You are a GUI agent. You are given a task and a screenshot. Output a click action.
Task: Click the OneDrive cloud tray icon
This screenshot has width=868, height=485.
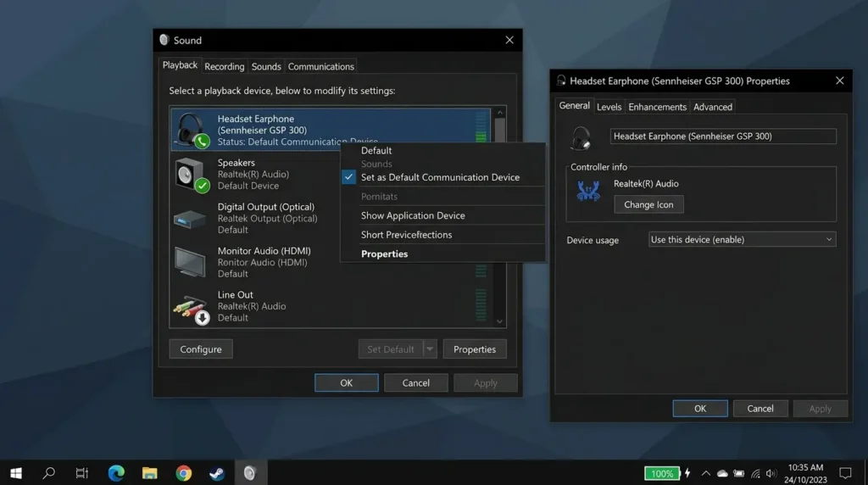(722, 473)
